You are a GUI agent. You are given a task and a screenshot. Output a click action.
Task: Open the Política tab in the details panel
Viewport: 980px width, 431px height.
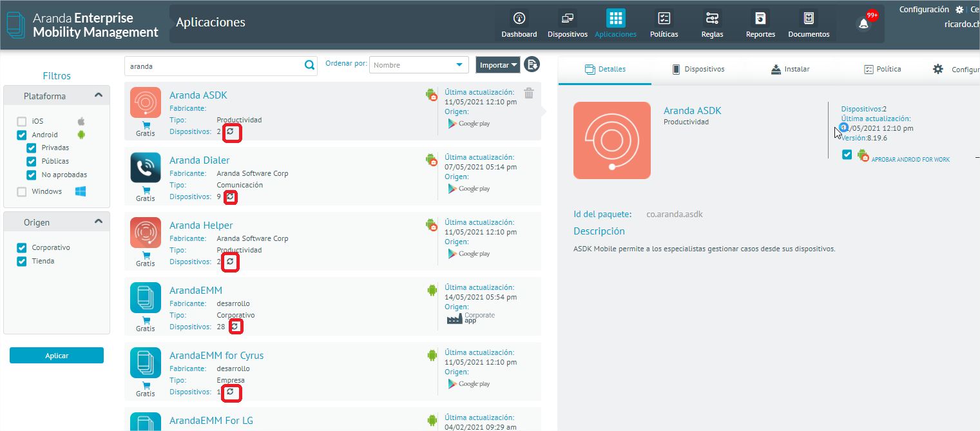point(882,69)
